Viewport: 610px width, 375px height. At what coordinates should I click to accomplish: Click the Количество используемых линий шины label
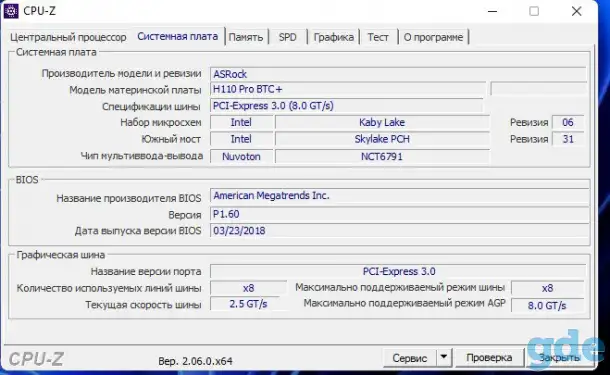109,288
